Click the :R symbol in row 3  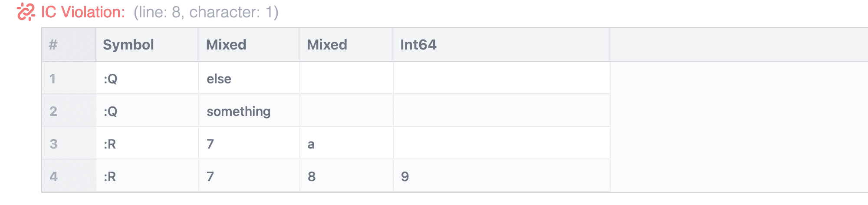[x=110, y=144]
